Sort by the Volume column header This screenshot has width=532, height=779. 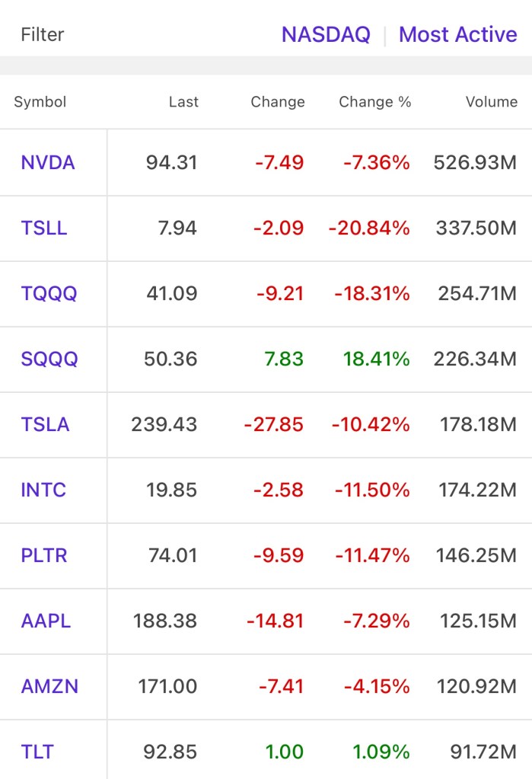491,102
